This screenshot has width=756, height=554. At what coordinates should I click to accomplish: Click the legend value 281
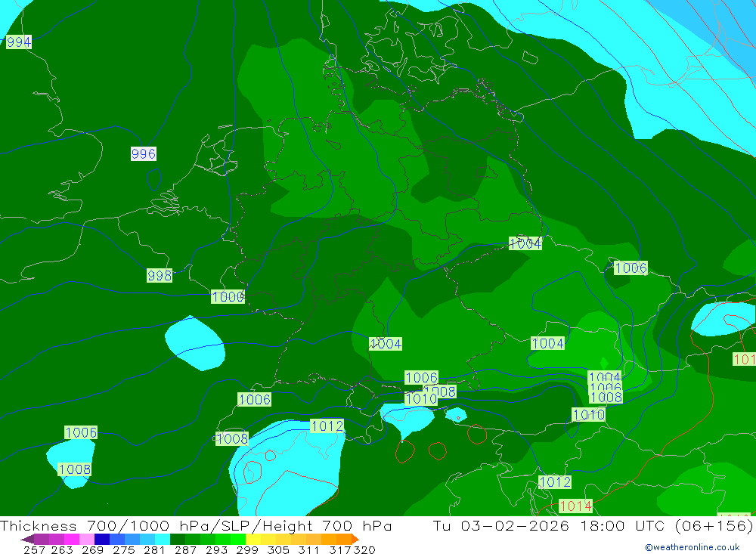154,549
